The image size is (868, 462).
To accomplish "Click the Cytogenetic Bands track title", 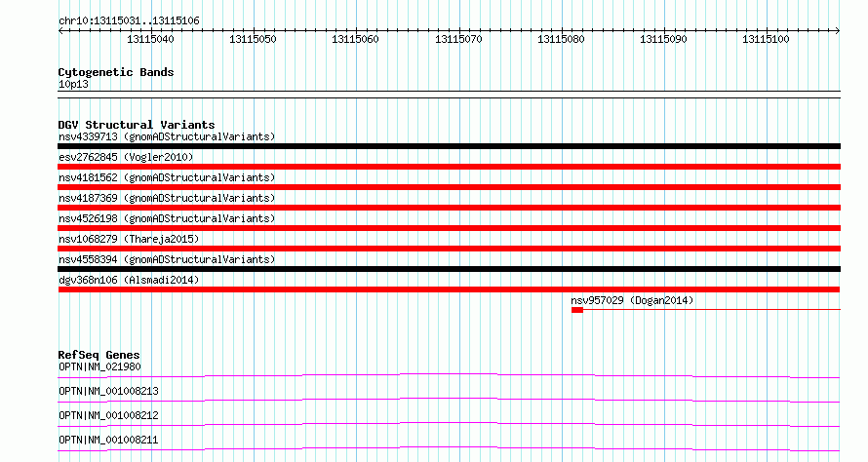I will (116, 72).
